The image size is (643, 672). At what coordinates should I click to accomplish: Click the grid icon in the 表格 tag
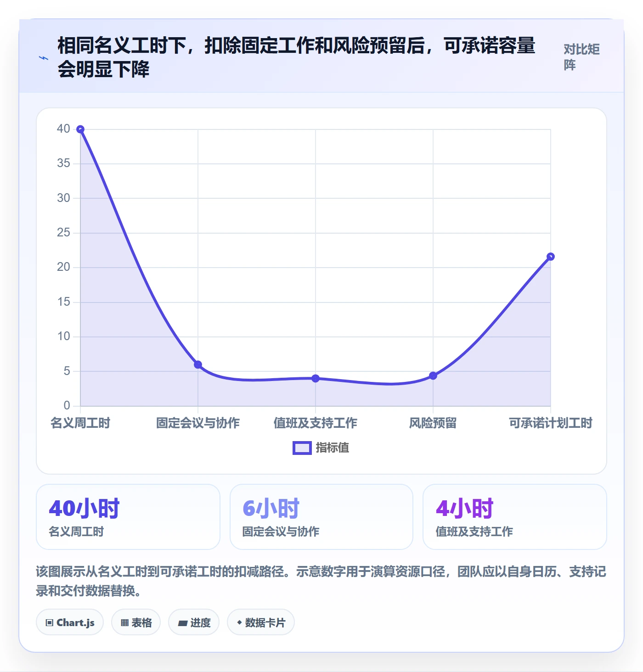[124, 623]
